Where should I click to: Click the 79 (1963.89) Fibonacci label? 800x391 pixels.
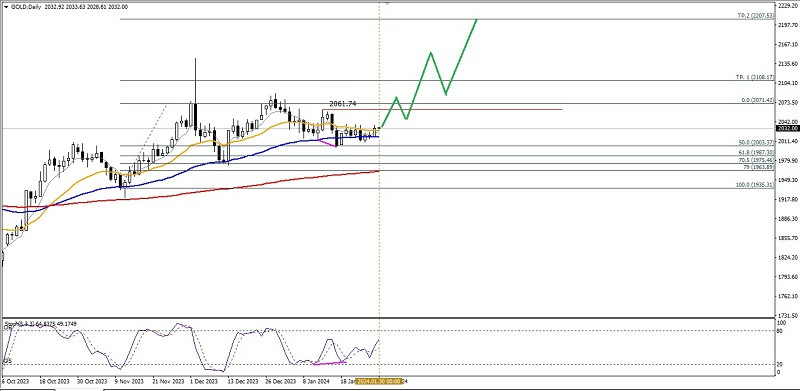point(758,167)
